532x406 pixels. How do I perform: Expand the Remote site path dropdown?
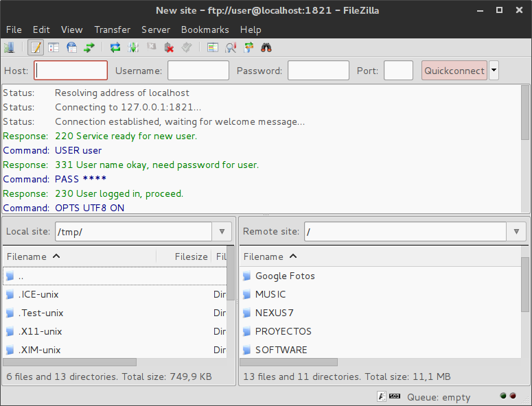pos(516,232)
